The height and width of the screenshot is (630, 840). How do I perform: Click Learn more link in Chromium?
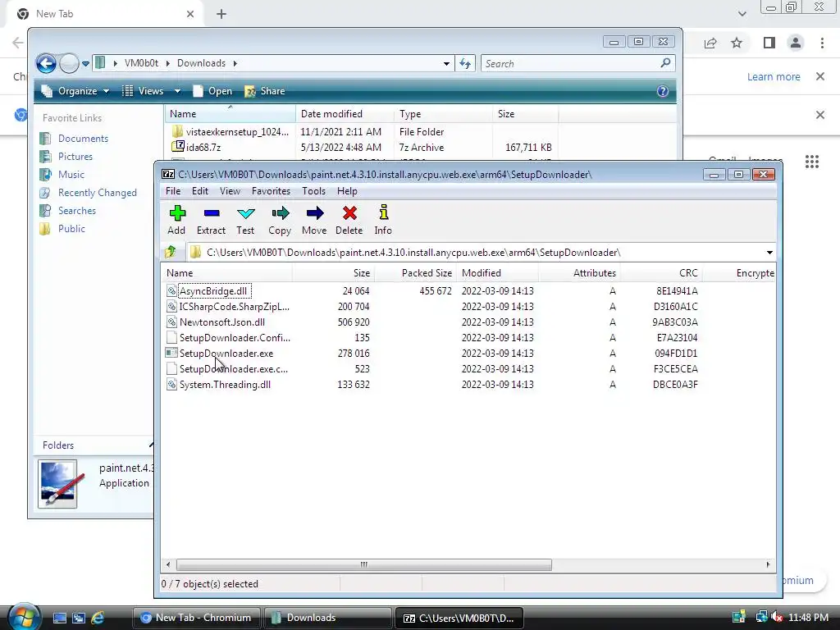pos(774,76)
